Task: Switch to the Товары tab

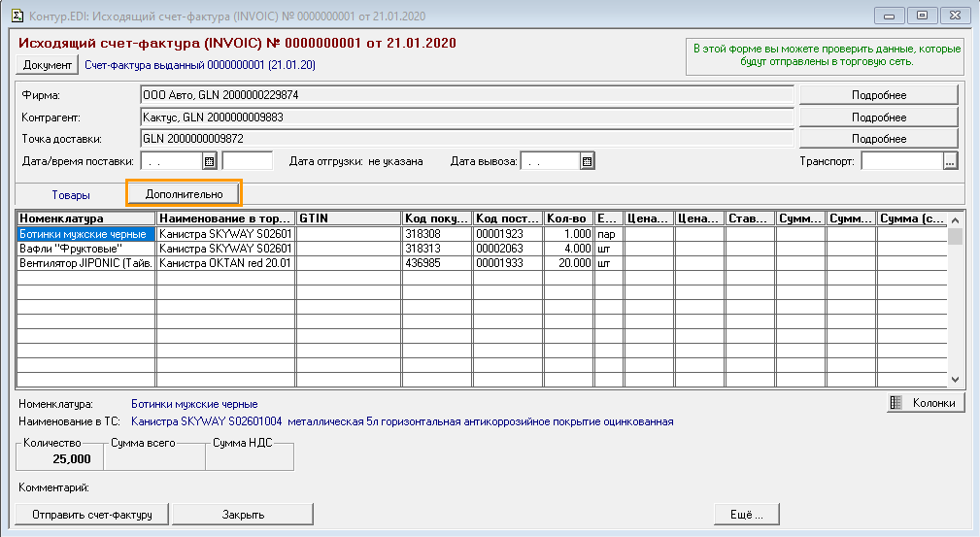Action: coord(71,195)
